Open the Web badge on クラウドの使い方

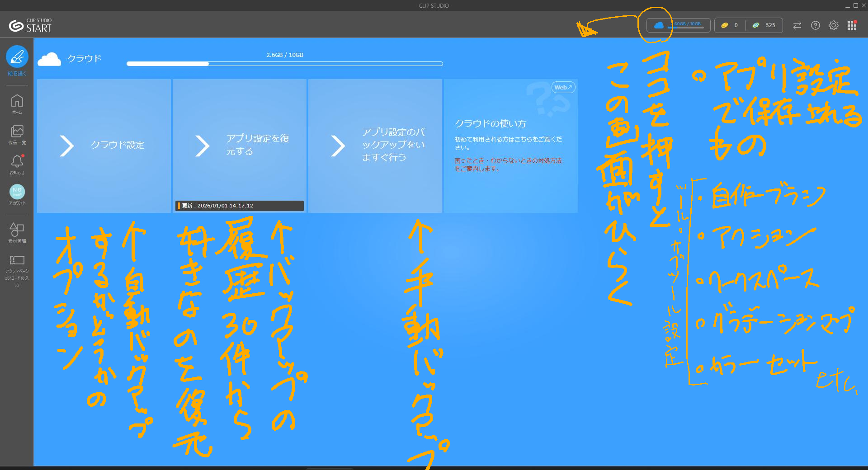pyautogui.click(x=563, y=87)
